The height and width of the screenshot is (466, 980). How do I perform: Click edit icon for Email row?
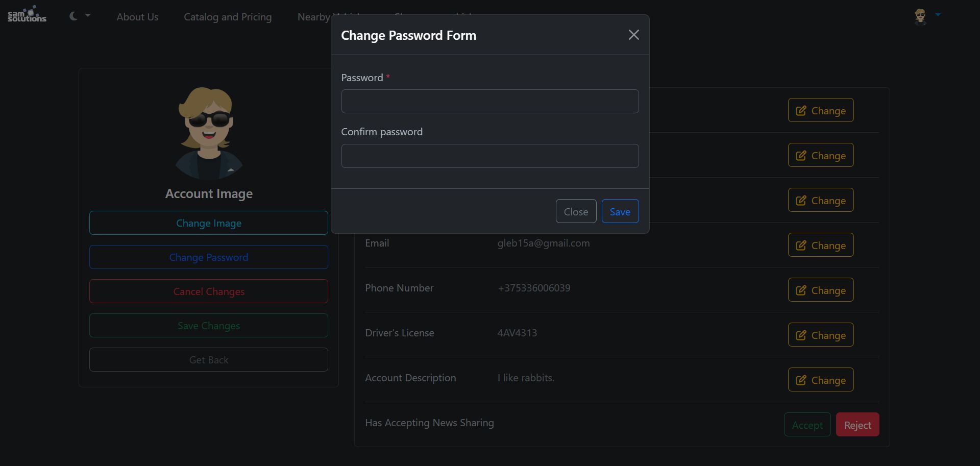click(x=801, y=246)
